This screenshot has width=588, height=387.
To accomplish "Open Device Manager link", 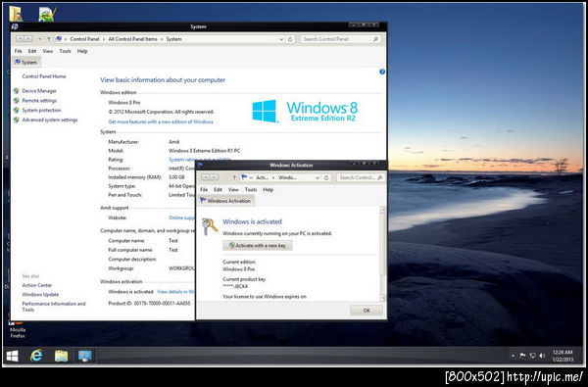I will coord(39,91).
